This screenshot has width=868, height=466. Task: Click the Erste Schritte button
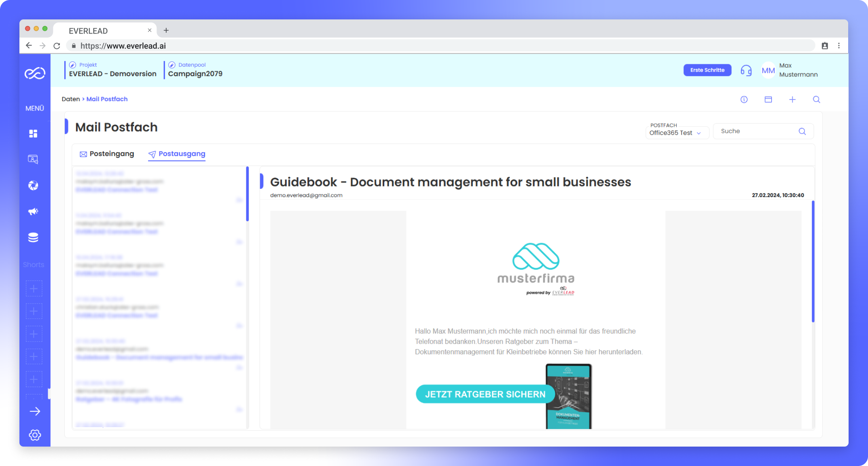coord(707,70)
